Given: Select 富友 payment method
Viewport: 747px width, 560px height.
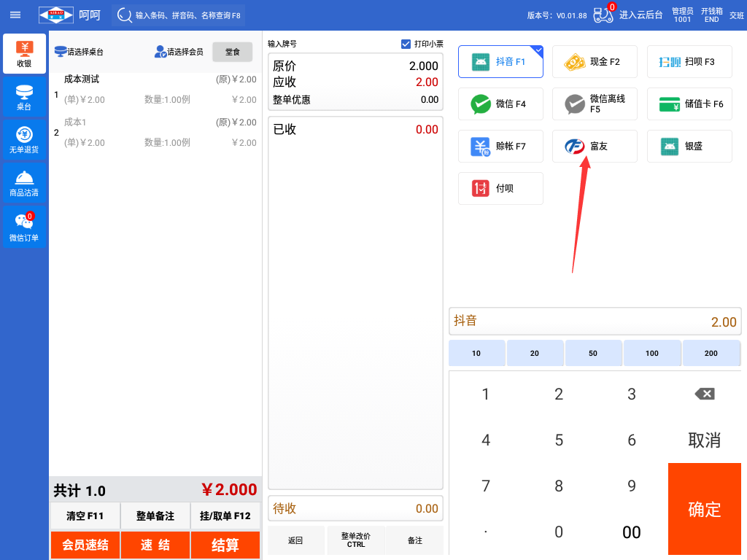Looking at the screenshot, I should (x=595, y=146).
